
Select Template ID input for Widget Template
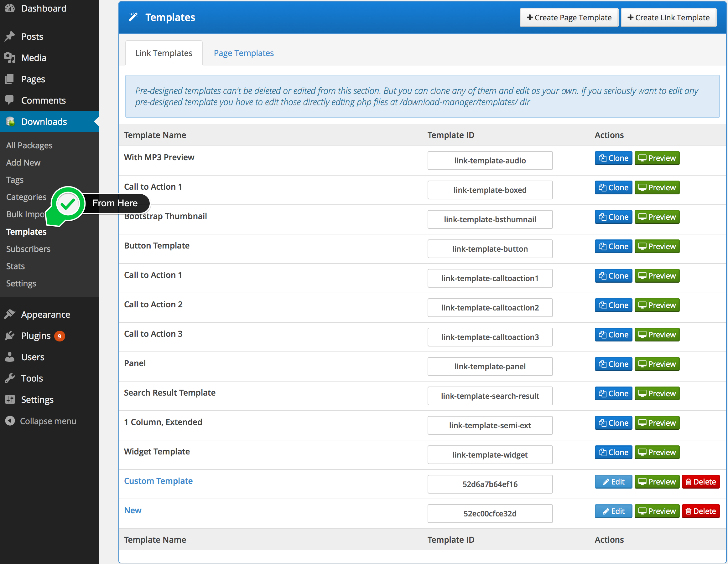point(489,455)
